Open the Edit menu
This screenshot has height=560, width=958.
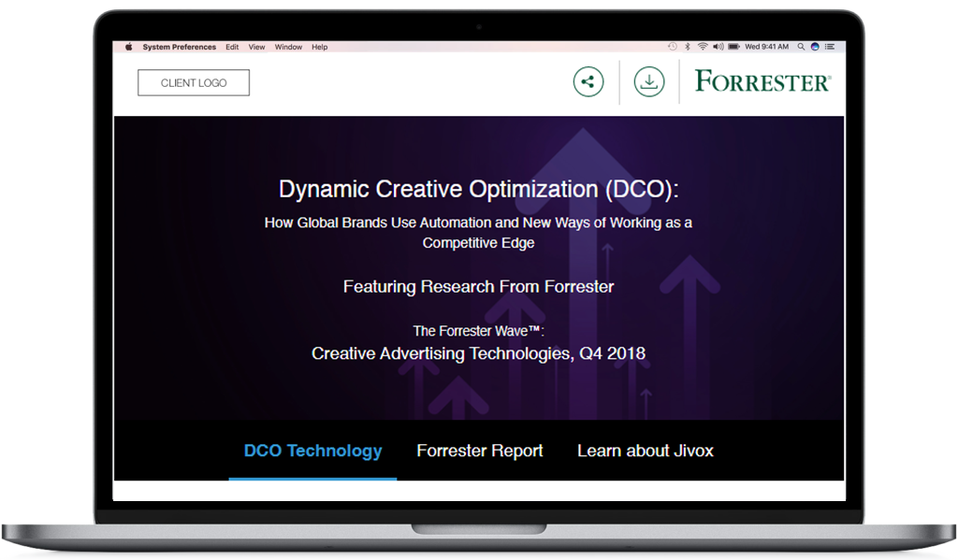point(232,47)
